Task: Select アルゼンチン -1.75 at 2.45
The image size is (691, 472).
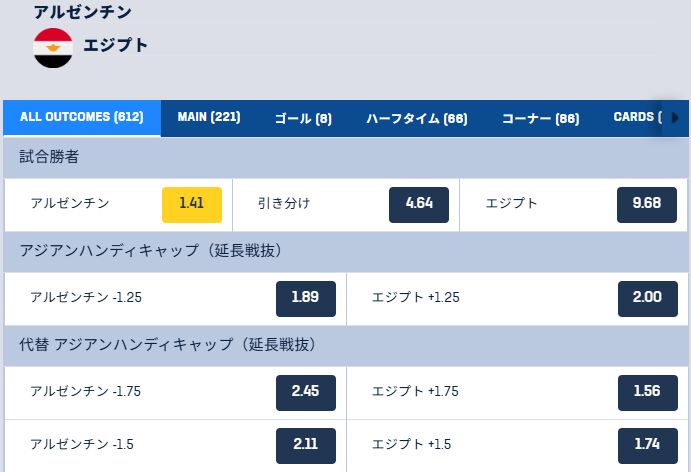Action: (306, 393)
